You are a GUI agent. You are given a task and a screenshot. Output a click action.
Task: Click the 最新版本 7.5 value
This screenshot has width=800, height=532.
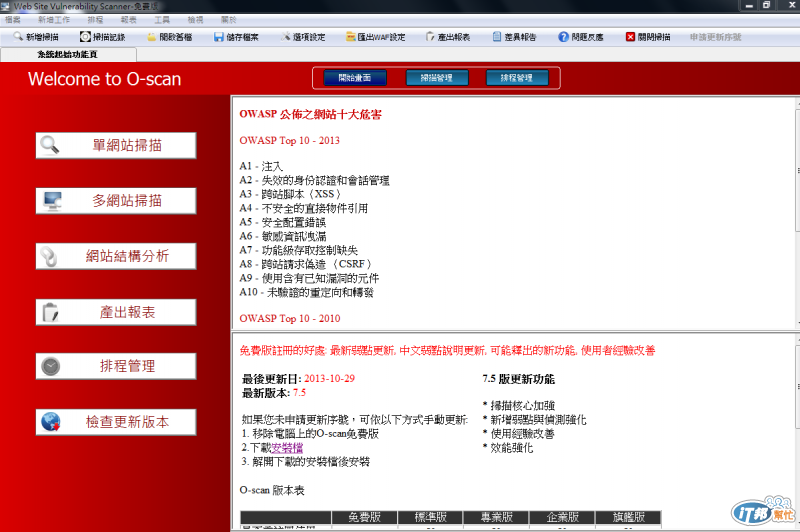click(299, 393)
